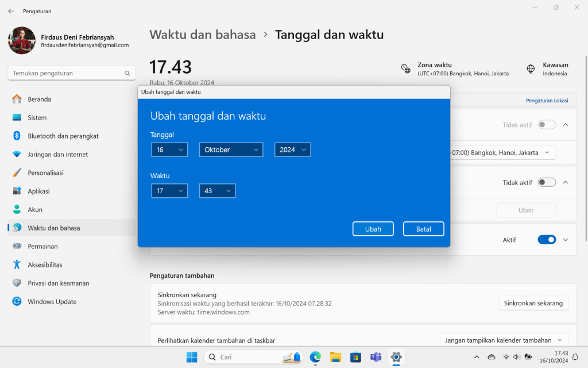Click the back arrow in Pengaturan header
The width and height of the screenshot is (588, 368).
11,11
